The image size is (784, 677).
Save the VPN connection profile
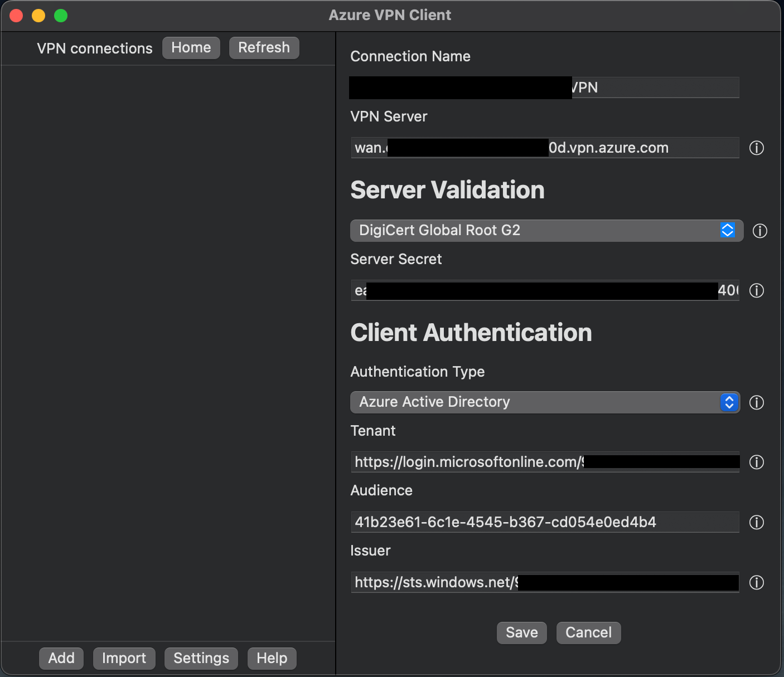click(x=522, y=633)
